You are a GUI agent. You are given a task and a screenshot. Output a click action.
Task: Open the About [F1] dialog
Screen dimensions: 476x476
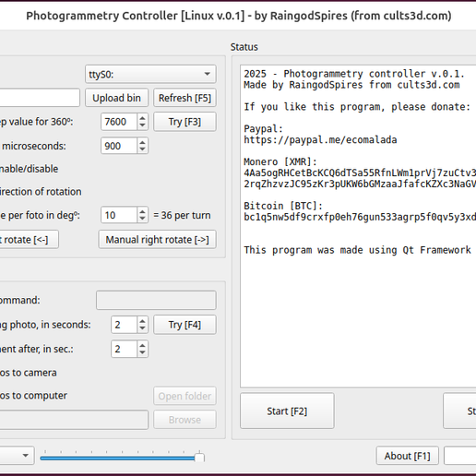407,456
